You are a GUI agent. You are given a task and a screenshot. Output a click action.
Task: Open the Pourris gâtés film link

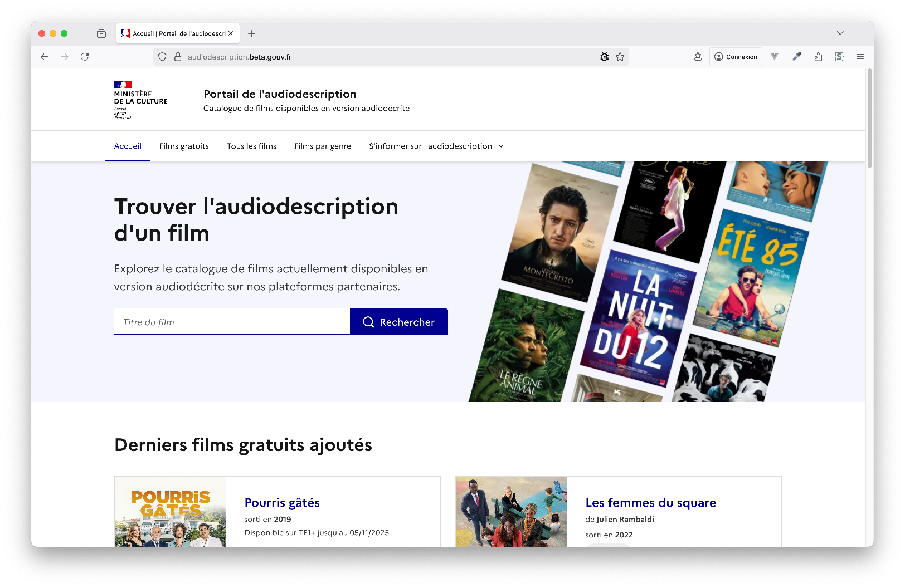tap(282, 503)
